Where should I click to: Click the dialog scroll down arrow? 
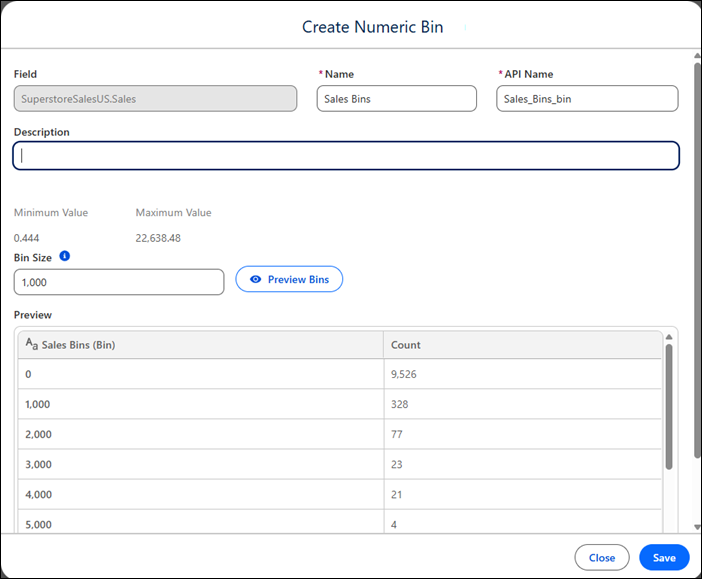[697, 527]
